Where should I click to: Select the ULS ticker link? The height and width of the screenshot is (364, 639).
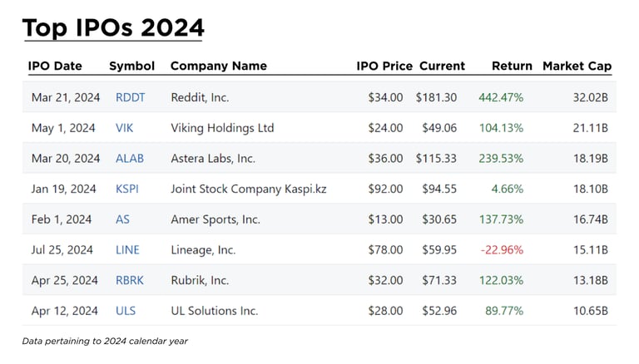tap(126, 311)
